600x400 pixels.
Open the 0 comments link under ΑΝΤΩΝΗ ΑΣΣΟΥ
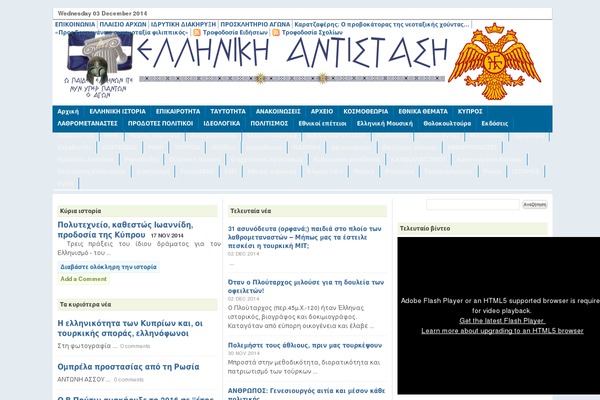129,380
